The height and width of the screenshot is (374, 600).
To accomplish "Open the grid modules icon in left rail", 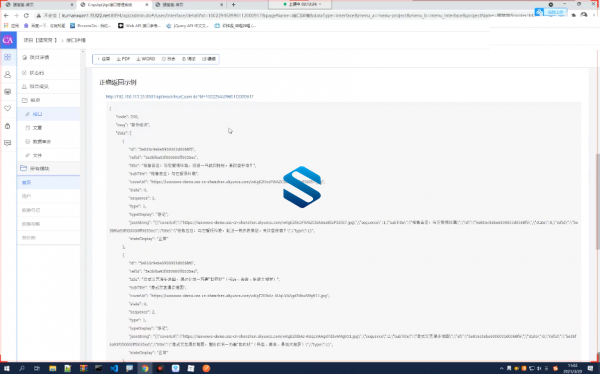I will coord(8,57).
